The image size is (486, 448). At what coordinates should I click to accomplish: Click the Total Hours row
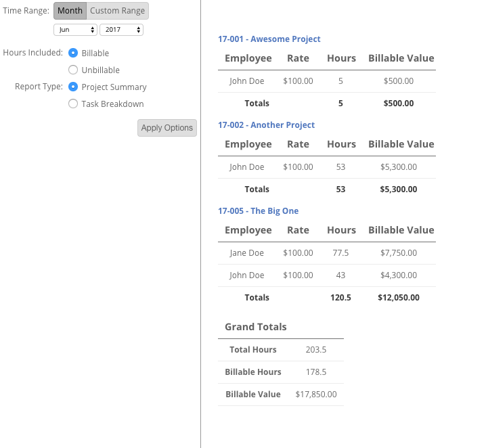point(281,350)
